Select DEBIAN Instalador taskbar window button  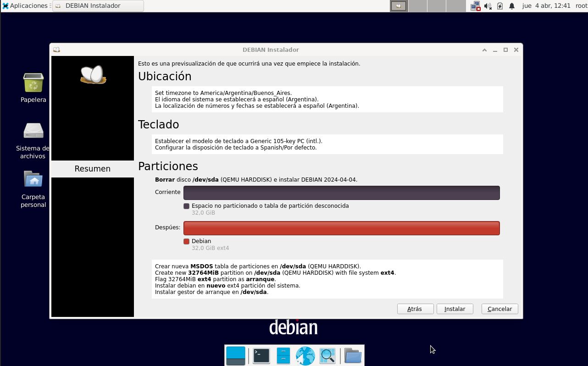[98, 6]
